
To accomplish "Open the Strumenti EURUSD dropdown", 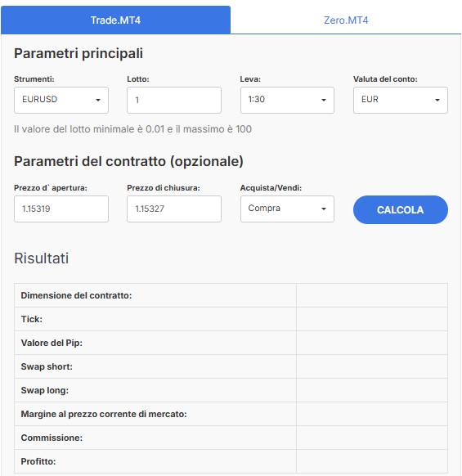I will tap(61, 100).
